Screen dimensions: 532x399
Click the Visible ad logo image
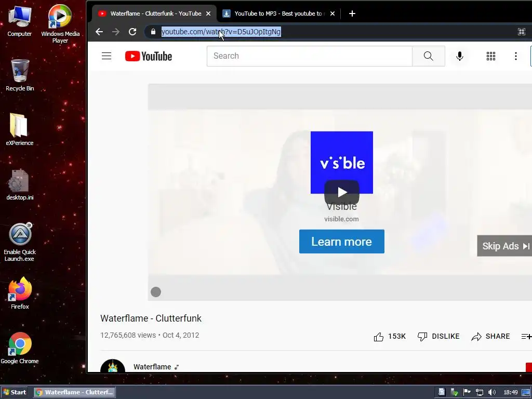pyautogui.click(x=342, y=163)
